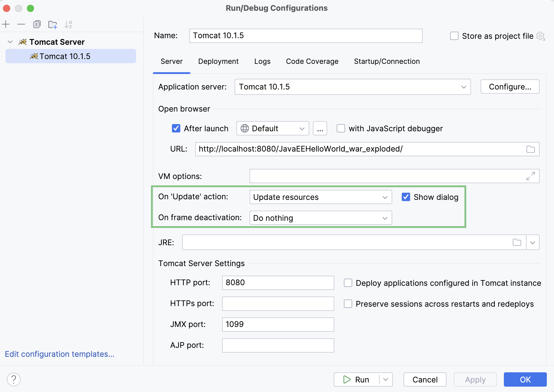Remove configuration with minus icon

(21, 24)
